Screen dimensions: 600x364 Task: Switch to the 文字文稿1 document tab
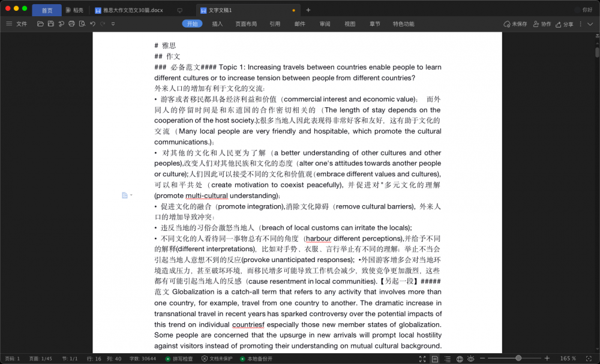pyautogui.click(x=248, y=10)
